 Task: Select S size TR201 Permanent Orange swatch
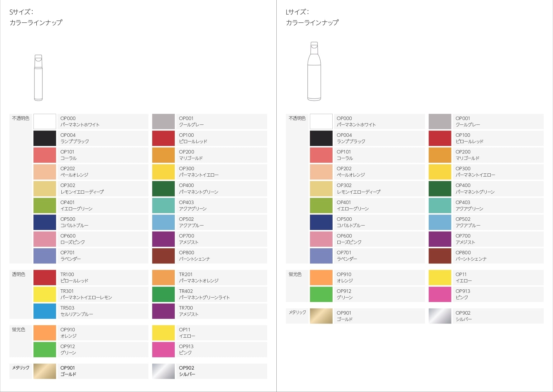[x=163, y=278]
